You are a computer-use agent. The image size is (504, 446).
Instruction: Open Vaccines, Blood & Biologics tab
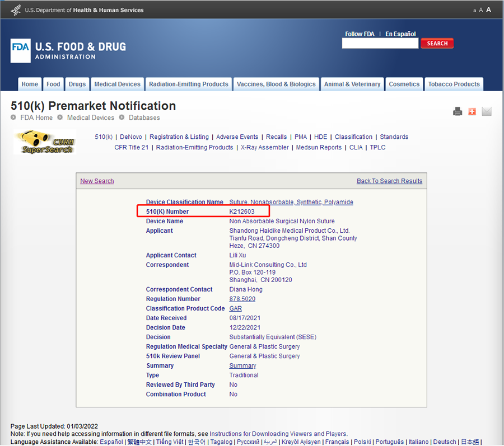click(x=276, y=84)
